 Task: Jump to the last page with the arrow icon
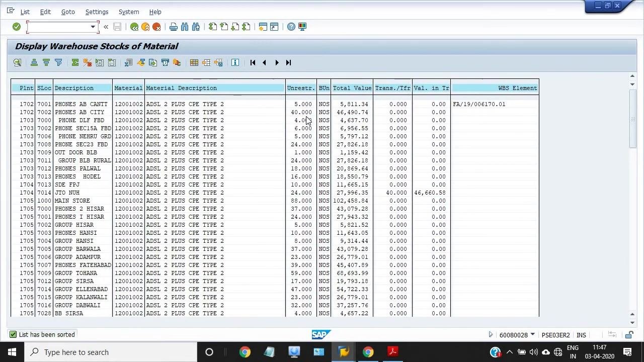288,62
